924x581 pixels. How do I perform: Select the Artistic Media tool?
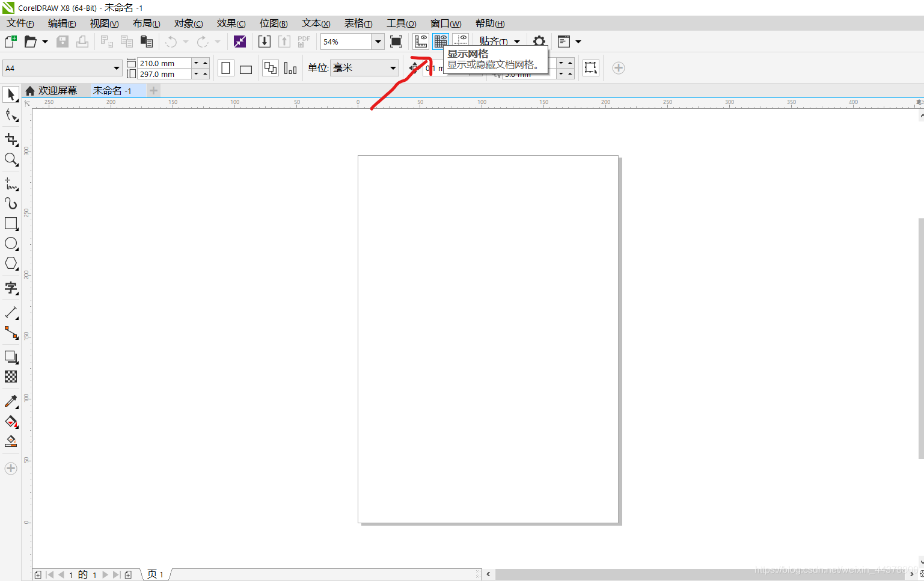11,203
